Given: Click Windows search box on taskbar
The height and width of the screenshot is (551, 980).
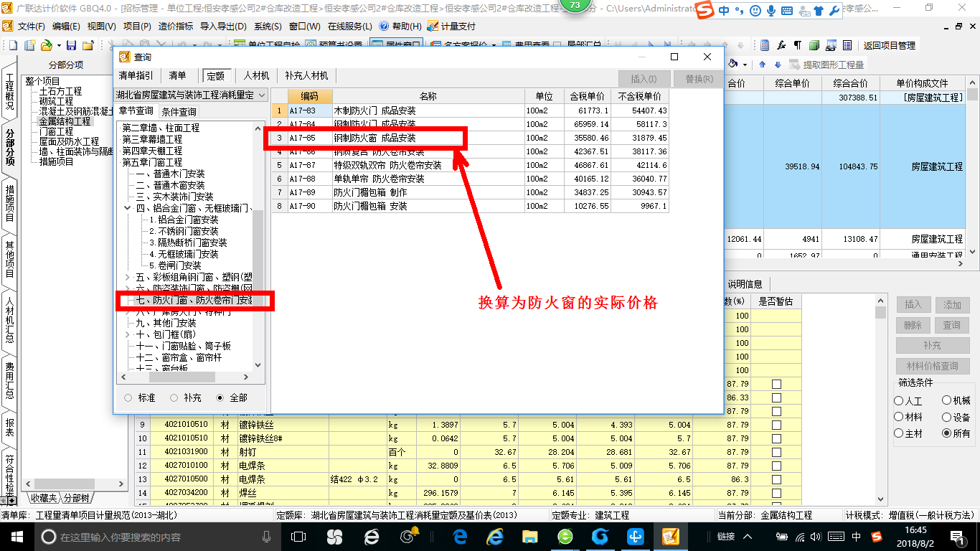Looking at the screenshot, I should (156, 536).
